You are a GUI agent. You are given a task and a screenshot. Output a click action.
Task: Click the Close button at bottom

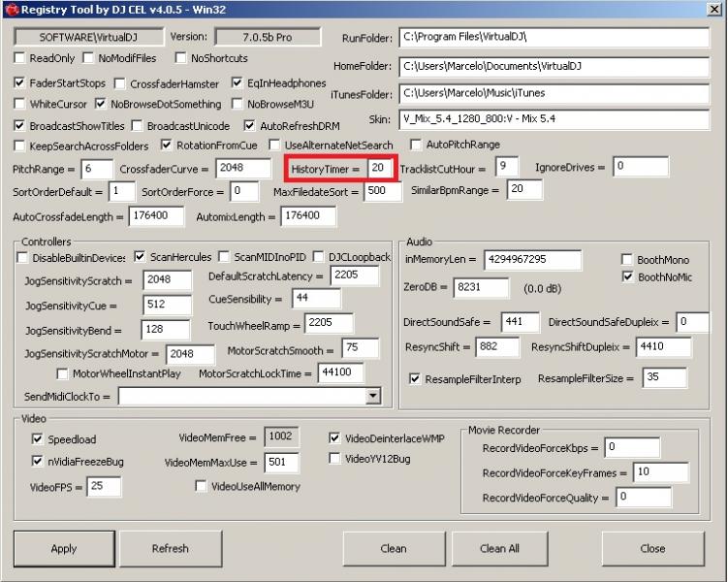[x=652, y=549]
